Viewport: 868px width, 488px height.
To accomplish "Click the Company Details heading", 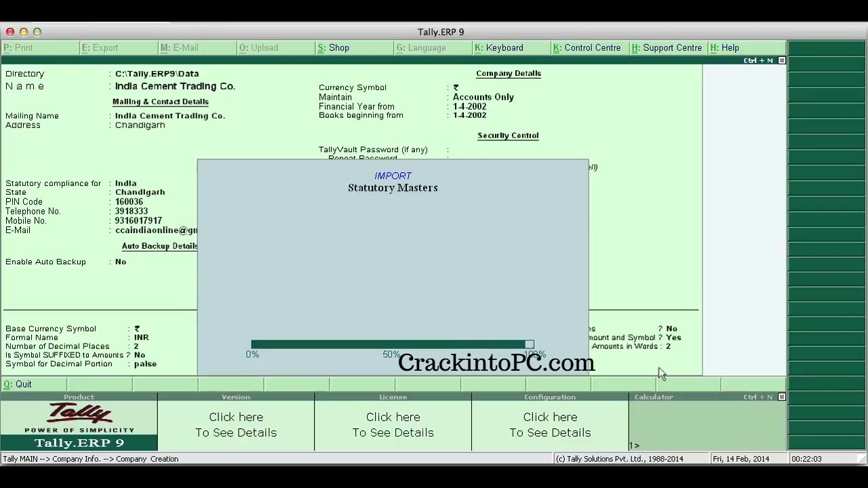I will pyautogui.click(x=509, y=73).
